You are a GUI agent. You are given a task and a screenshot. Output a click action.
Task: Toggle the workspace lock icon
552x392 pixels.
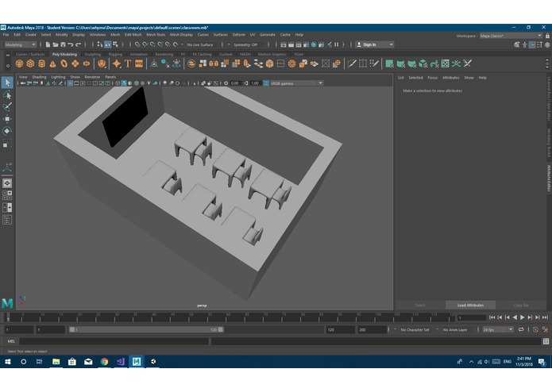point(547,36)
